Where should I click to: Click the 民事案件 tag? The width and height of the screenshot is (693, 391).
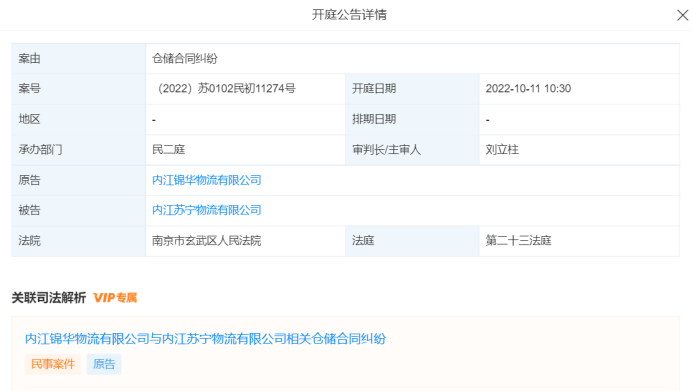(x=53, y=364)
